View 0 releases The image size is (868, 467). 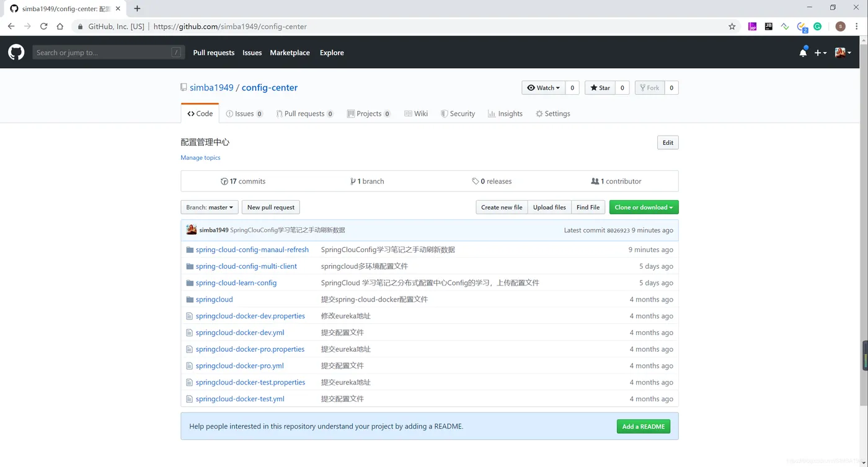492,181
